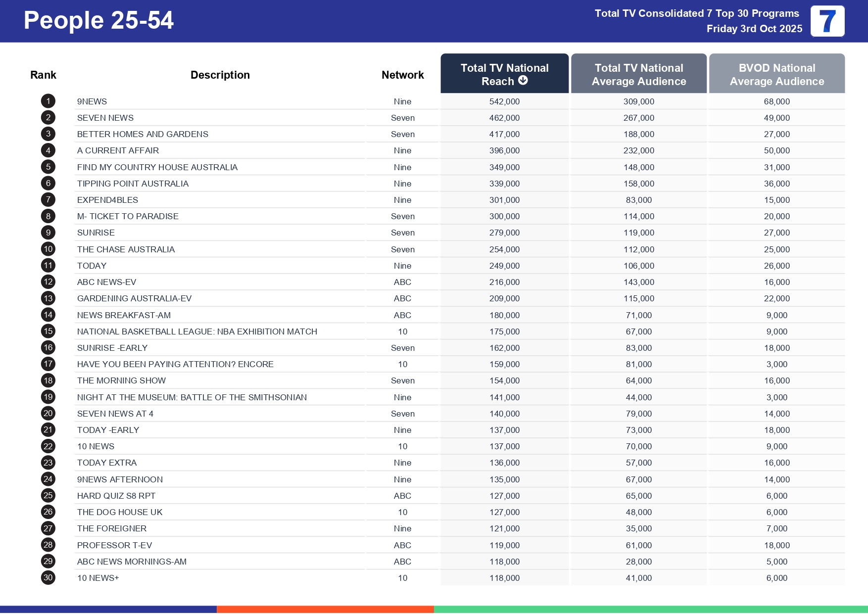The image size is (868, 614).
Task: Select the Description column header
Action: (220, 74)
